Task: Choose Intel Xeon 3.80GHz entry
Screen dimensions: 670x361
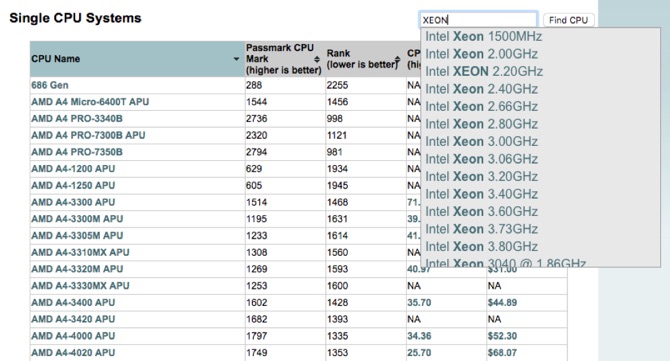Action: point(540,247)
